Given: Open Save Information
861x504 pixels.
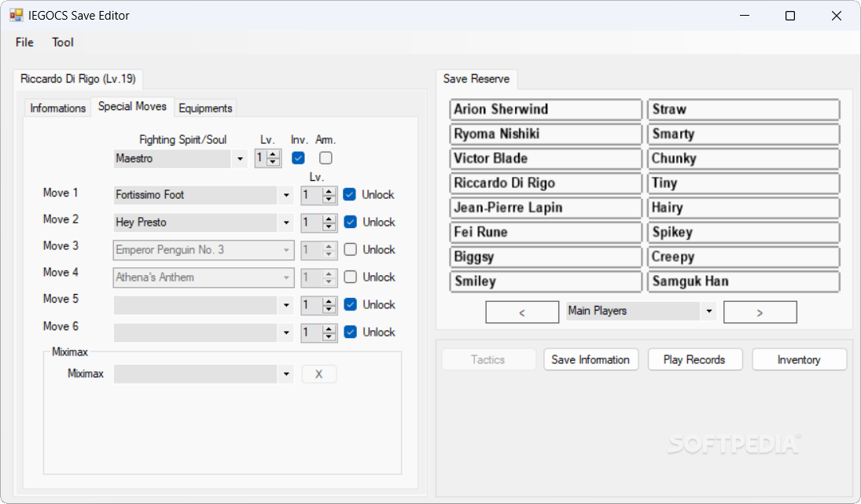Looking at the screenshot, I should 591,359.
